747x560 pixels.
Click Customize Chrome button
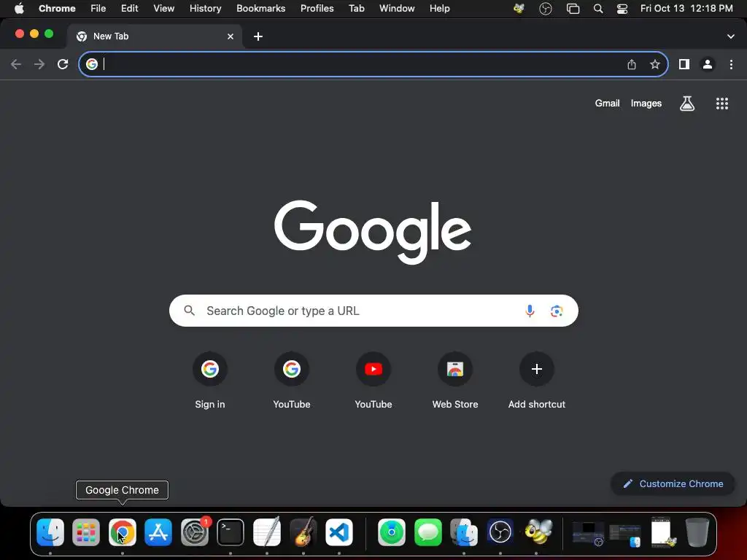673,484
